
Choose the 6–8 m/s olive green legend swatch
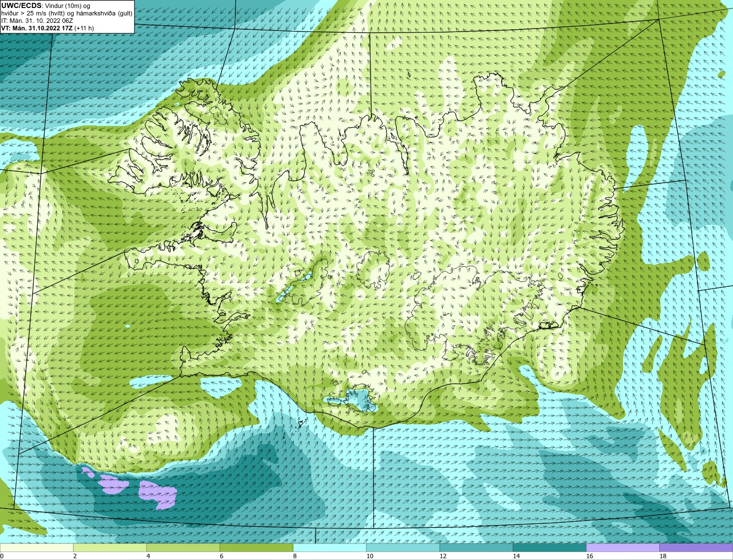[257, 547]
